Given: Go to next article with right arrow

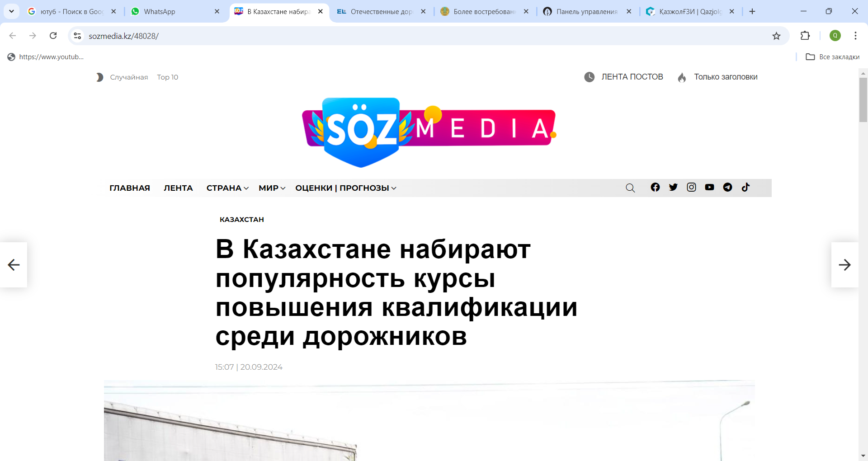Looking at the screenshot, I should [x=844, y=265].
